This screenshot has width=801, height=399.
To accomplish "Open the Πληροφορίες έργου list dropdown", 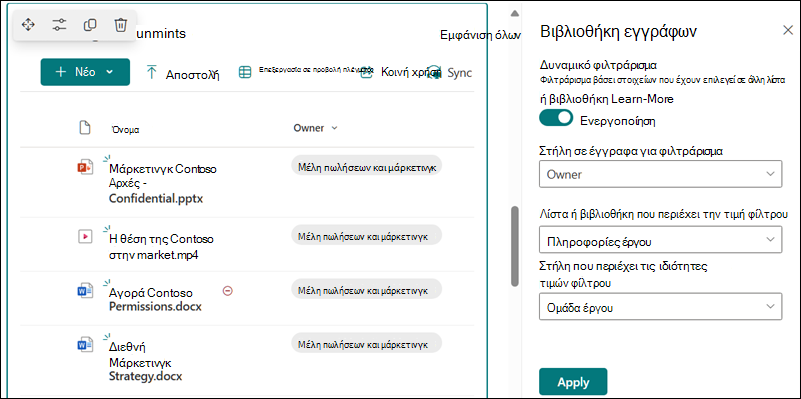I will coord(661,240).
